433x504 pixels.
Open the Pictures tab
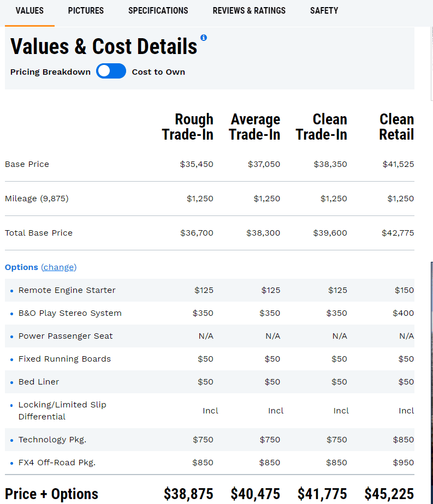pyautogui.click(x=86, y=10)
